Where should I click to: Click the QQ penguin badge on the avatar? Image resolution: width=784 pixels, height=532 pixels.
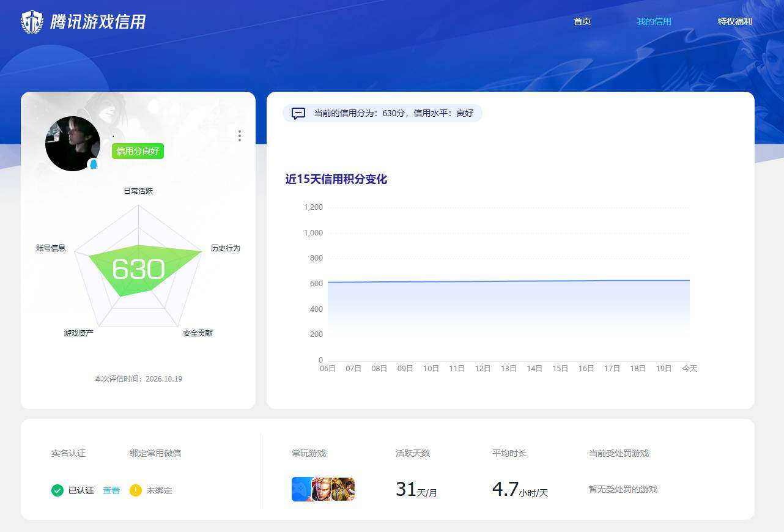click(x=94, y=164)
